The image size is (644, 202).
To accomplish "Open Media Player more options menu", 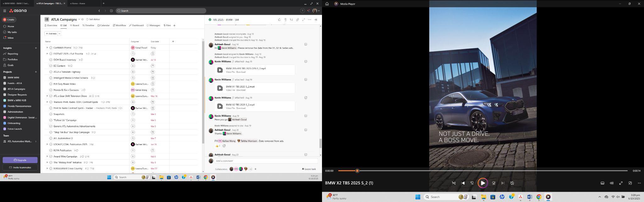I will 639,183.
